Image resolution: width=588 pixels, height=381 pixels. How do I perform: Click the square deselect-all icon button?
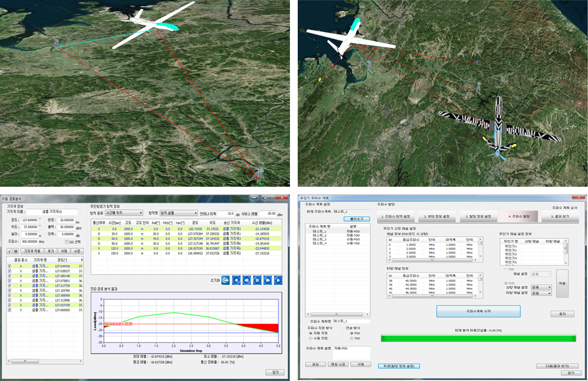pyautogui.click(x=16, y=251)
